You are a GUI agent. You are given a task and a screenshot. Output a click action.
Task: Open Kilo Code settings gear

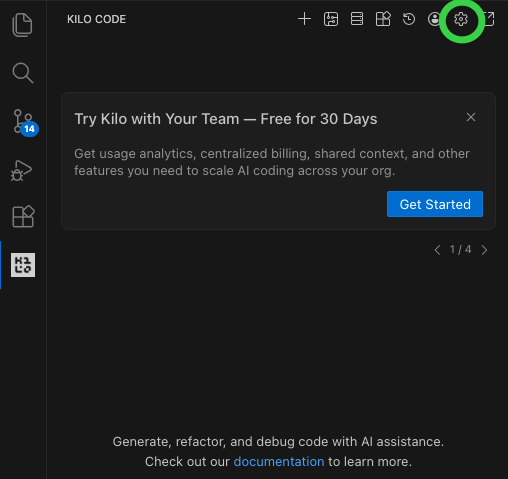point(461,19)
